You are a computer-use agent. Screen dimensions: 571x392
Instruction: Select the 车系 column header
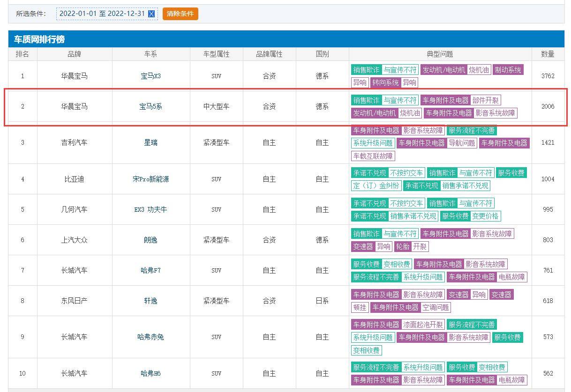[x=151, y=54]
